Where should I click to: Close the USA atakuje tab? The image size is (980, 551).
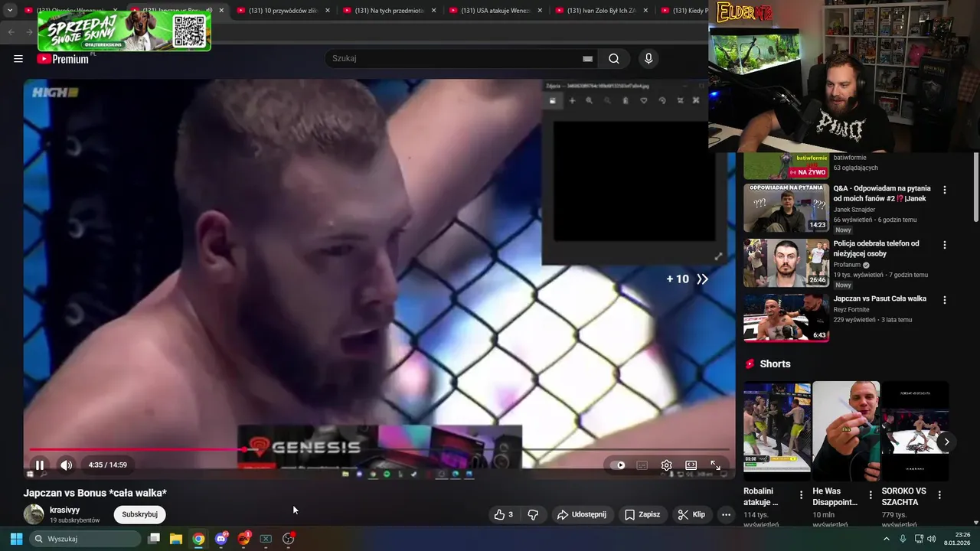point(541,11)
